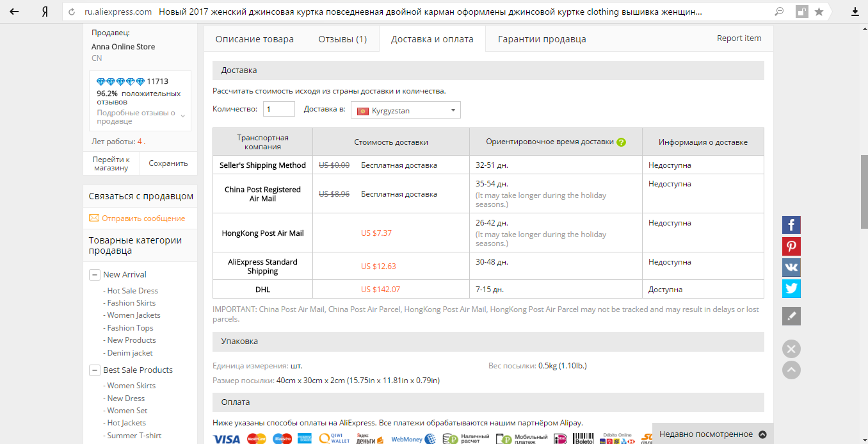Open the address bar search magnifier
Image resolution: width=868 pixels, height=444 pixels.
pos(779,12)
